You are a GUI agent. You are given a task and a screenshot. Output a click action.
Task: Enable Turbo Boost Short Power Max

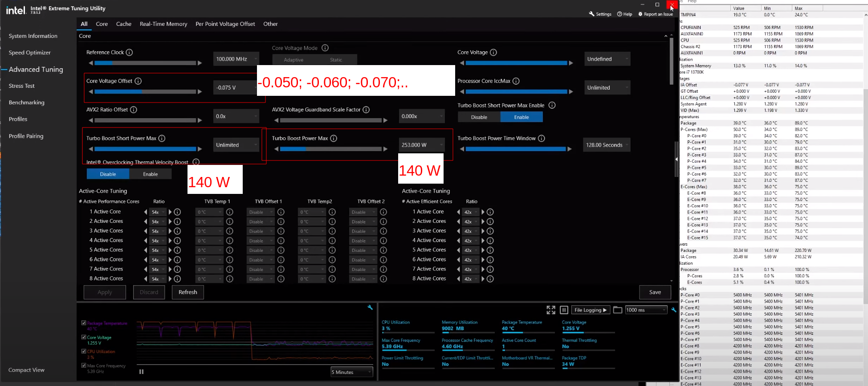coord(522,117)
